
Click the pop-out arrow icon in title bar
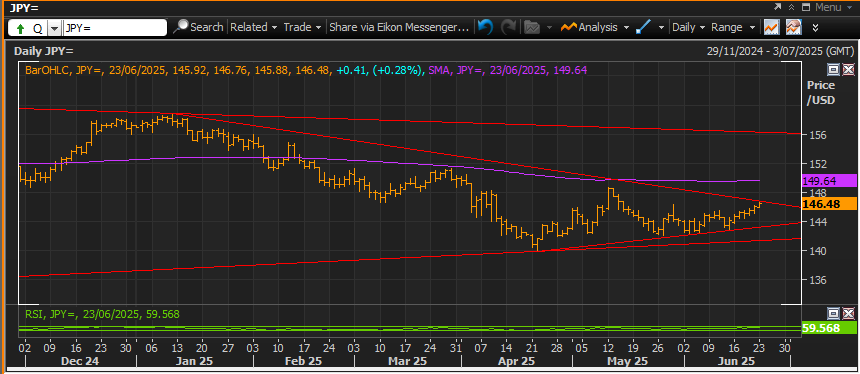pos(778,7)
